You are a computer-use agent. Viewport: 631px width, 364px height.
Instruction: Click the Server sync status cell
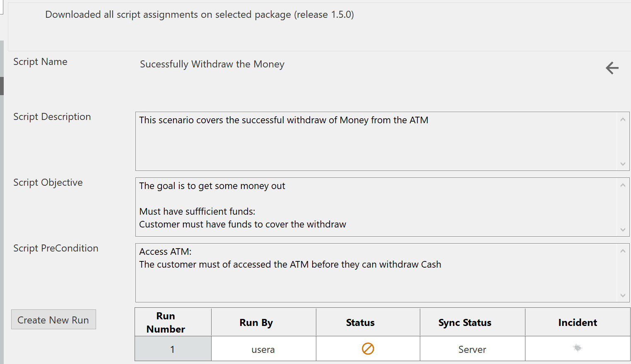pos(472,349)
